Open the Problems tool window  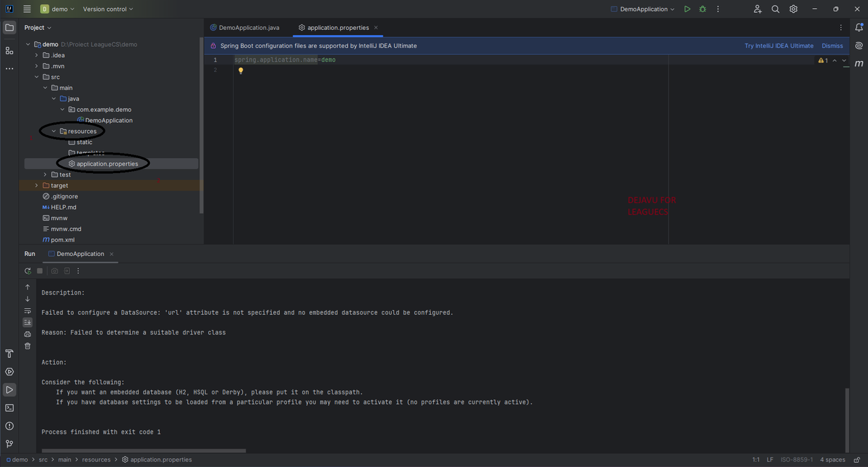pyautogui.click(x=9, y=426)
